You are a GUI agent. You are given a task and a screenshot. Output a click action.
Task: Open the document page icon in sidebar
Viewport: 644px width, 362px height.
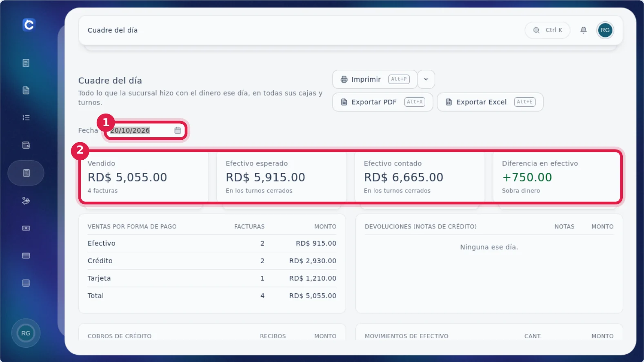click(x=26, y=90)
